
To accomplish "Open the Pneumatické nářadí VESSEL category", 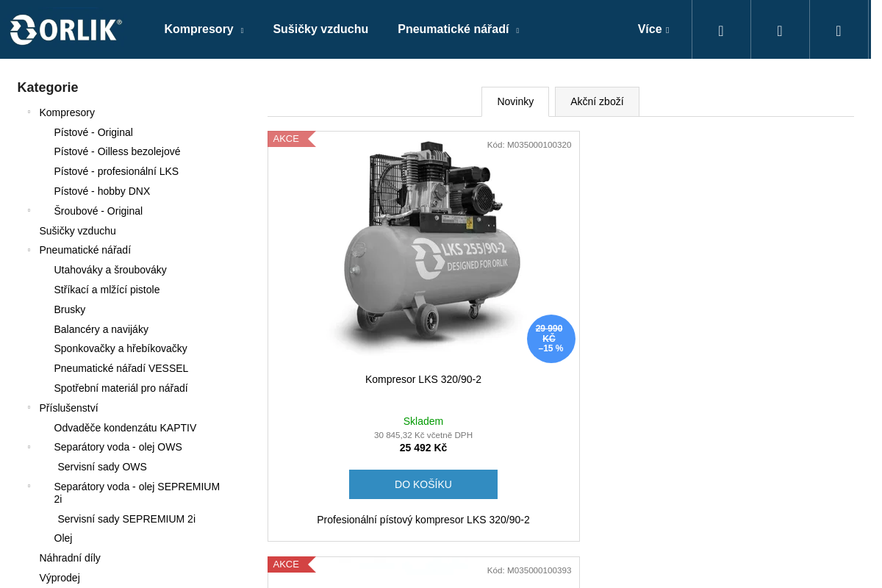I will point(121,368).
